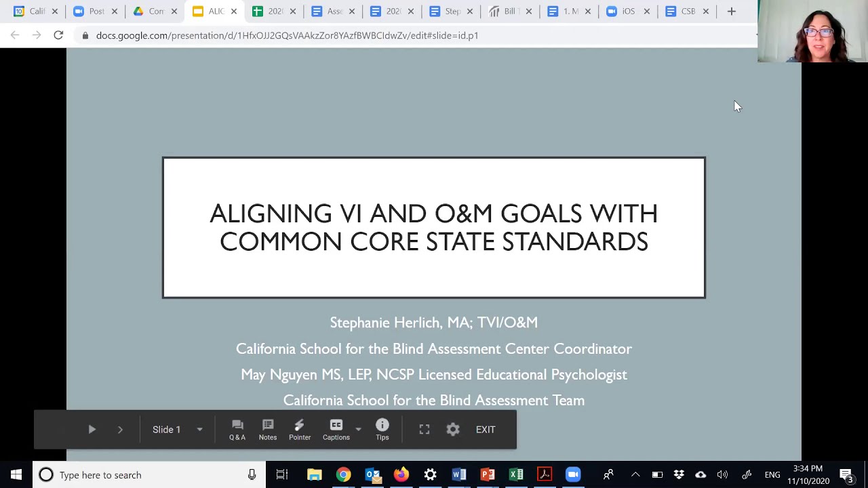Click the slide title text box
The image size is (868, 488).
click(434, 228)
